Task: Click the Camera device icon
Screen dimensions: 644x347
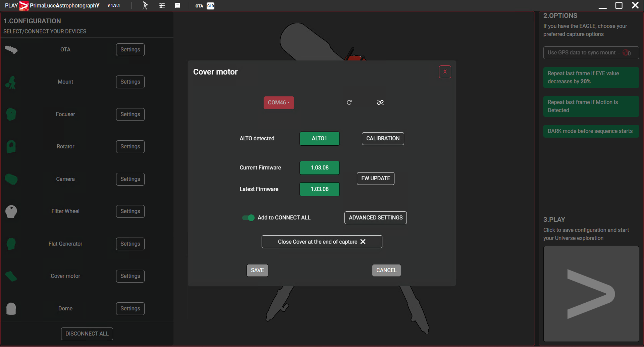Action: (11, 179)
